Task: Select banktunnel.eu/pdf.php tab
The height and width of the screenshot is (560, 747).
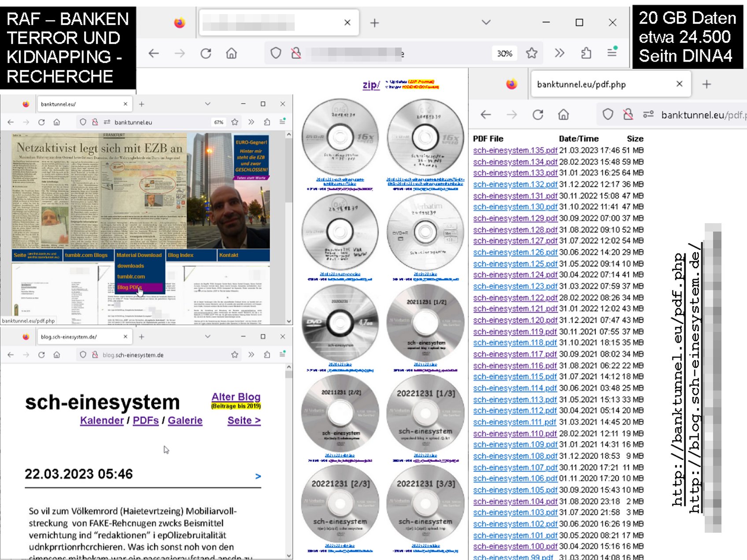Action: 610,84
